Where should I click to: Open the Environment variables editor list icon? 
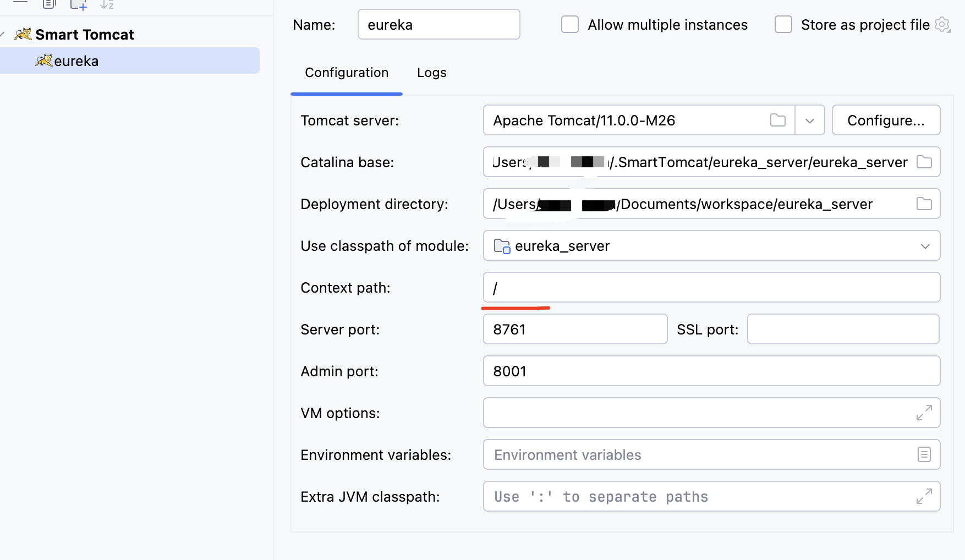[x=924, y=454]
